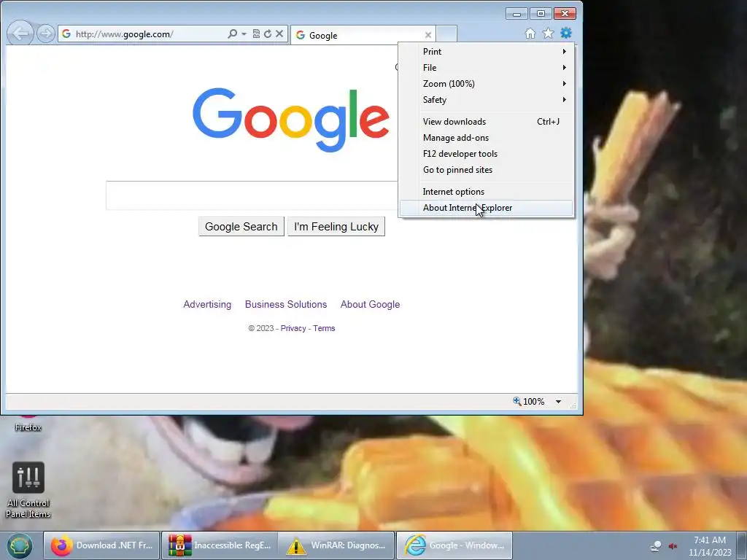Open the address bar autocomplete dropdown arrow
The width and height of the screenshot is (747, 560).
[244, 34]
